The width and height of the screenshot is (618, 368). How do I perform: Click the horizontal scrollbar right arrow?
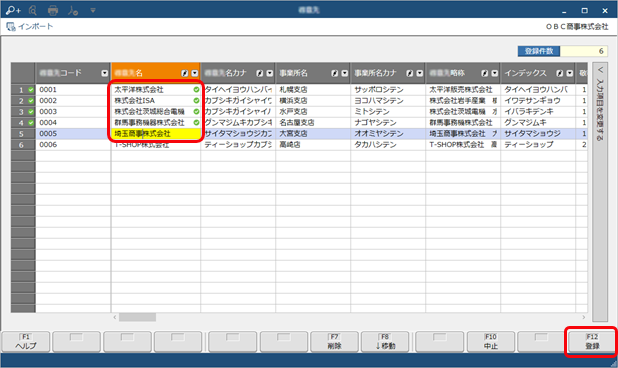pyautogui.click(x=584, y=317)
